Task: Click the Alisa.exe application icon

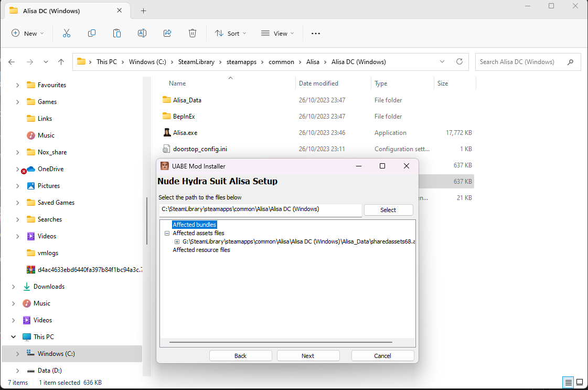Action: click(x=167, y=132)
